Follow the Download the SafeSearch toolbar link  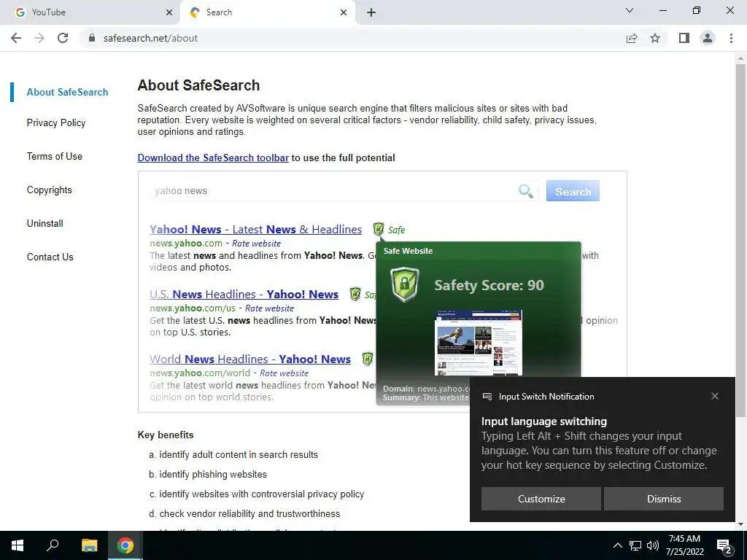click(213, 157)
